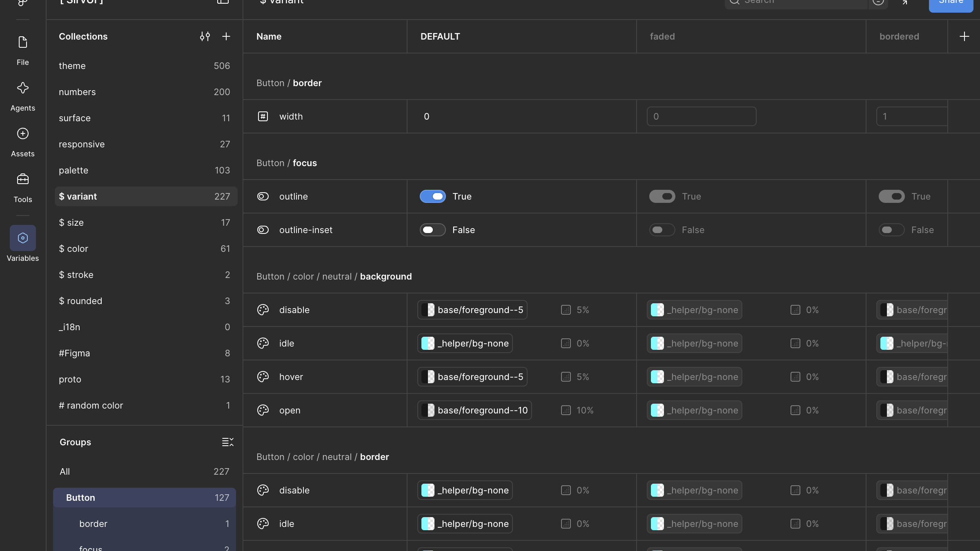Click the DEFAULT mode column header
The width and height of the screenshot is (980, 551).
coord(521,36)
